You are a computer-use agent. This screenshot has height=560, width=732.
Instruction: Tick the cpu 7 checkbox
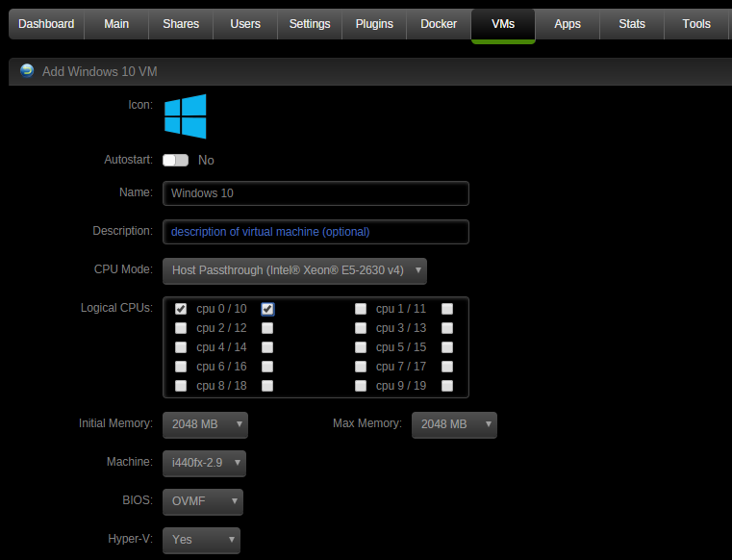click(x=361, y=367)
